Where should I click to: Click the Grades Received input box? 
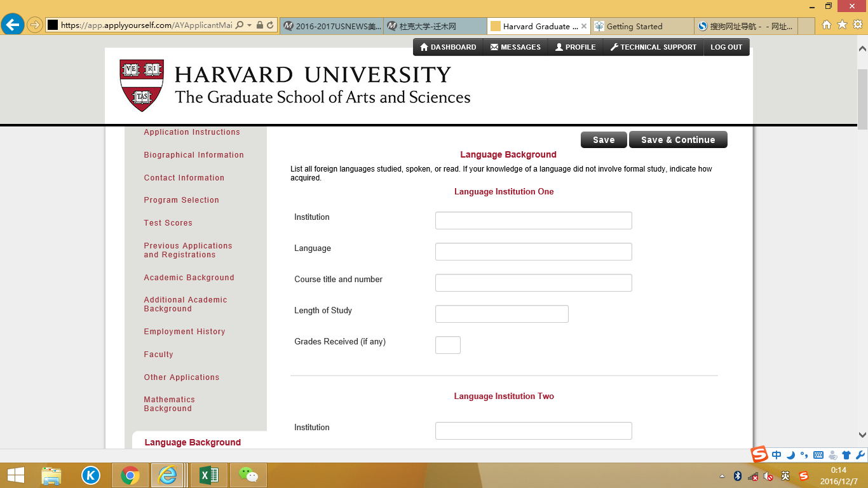tap(448, 345)
